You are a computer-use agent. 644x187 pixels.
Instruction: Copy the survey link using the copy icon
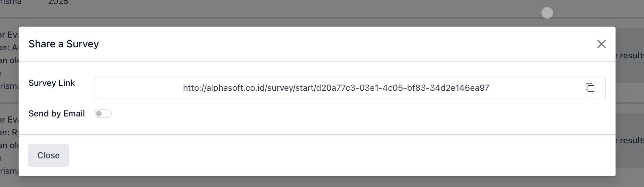(x=590, y=88)
